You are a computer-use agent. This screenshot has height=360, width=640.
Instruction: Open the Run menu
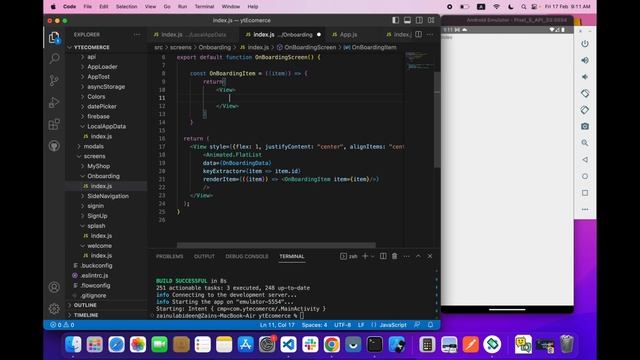pos(182,7)
